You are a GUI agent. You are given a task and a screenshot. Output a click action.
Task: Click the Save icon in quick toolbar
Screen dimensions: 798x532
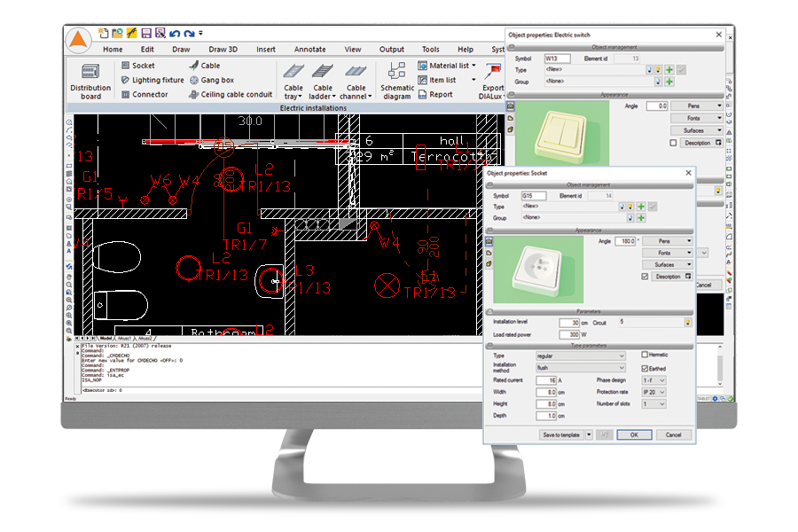pyautogui.click(x=146, y=34)
